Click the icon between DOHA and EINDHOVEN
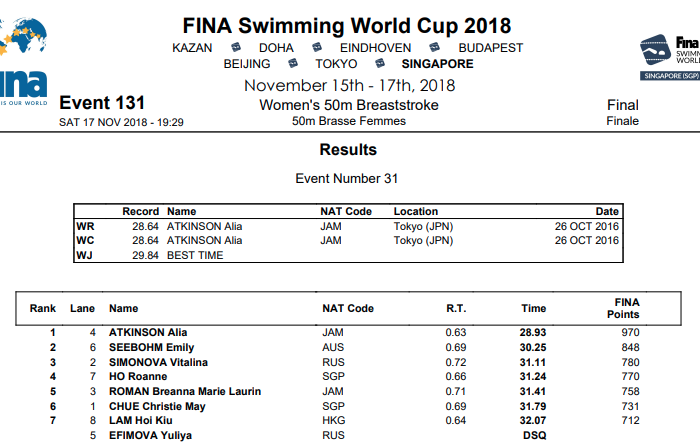The image size is (700, 448). coord(316,47)
